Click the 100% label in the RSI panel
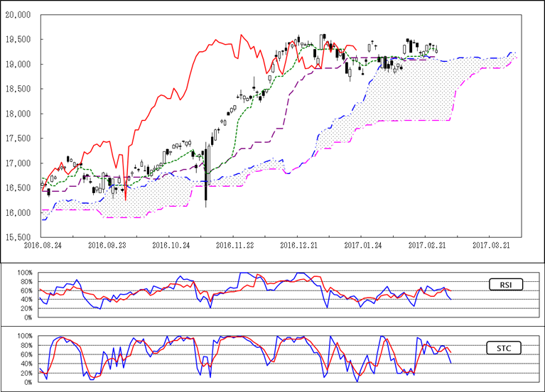This screenshot has width=545, height=392. tap(23, 273)
